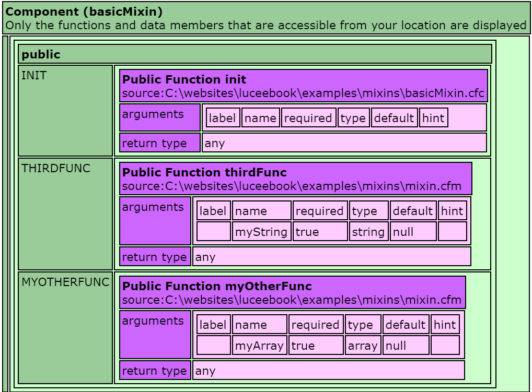Image resolution: width=532 pixels, height=392 pixels.
Task: Click the required column header in init
Action: (309, 118)
